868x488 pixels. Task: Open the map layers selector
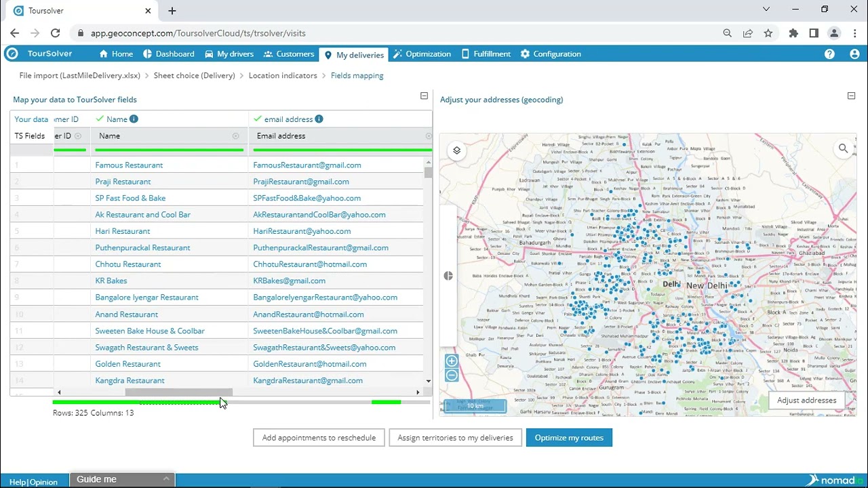(456, 150)
